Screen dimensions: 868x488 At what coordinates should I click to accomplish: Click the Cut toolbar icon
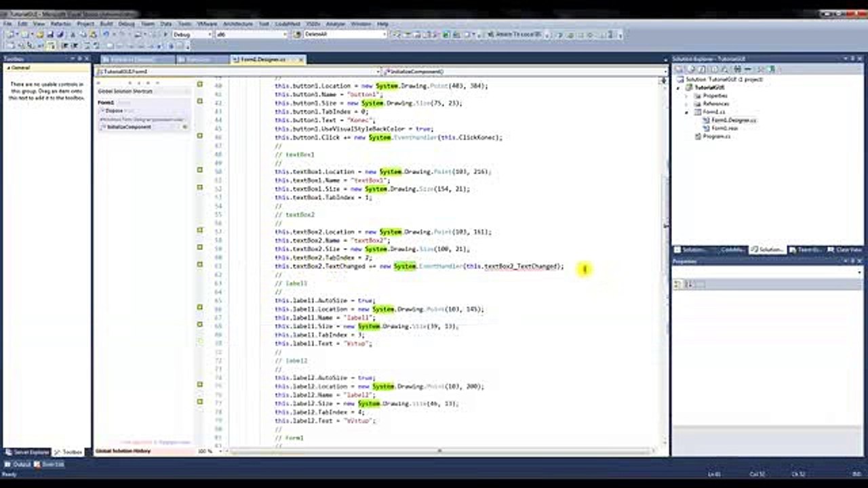point(73,34)
